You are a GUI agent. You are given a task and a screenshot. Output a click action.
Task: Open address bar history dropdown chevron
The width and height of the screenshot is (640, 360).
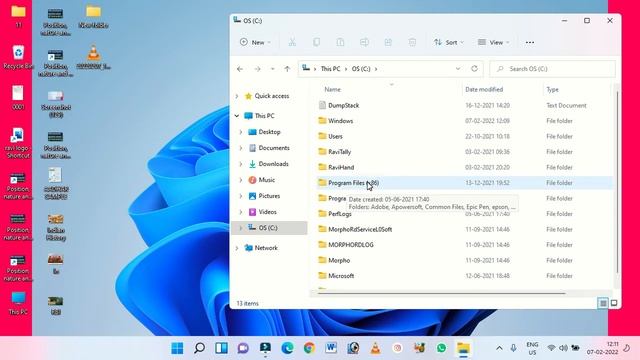(x=458, y=69)
